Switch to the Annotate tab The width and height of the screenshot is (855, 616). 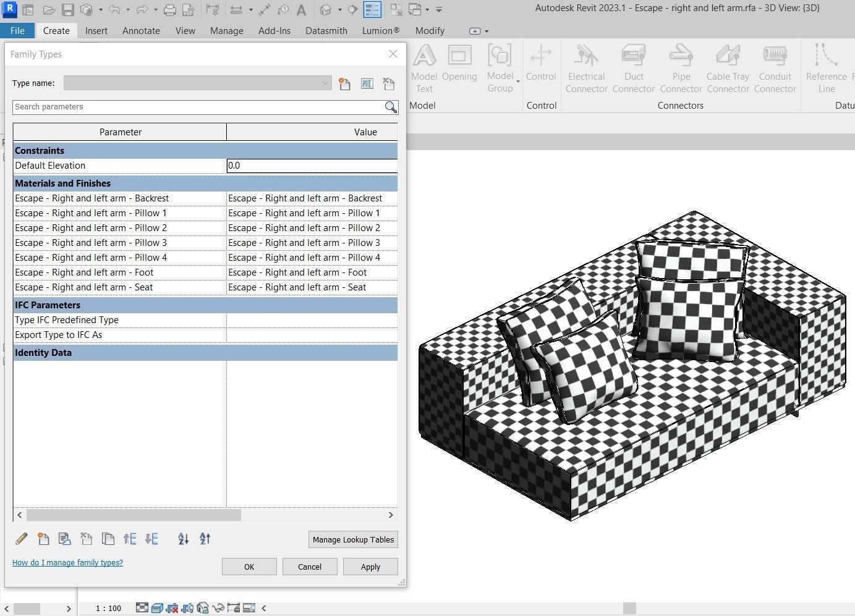[141, 31]
